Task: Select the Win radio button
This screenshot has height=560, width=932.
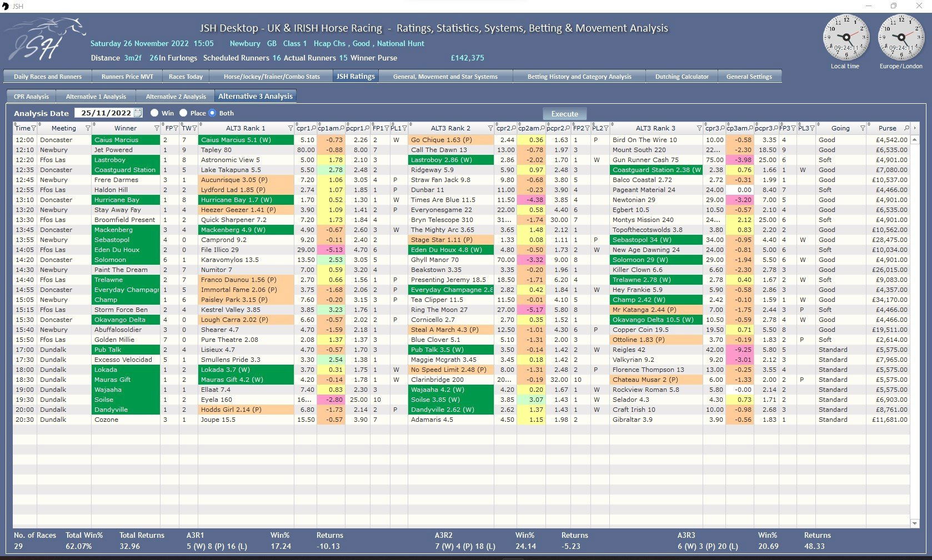Action: [154, 113]
